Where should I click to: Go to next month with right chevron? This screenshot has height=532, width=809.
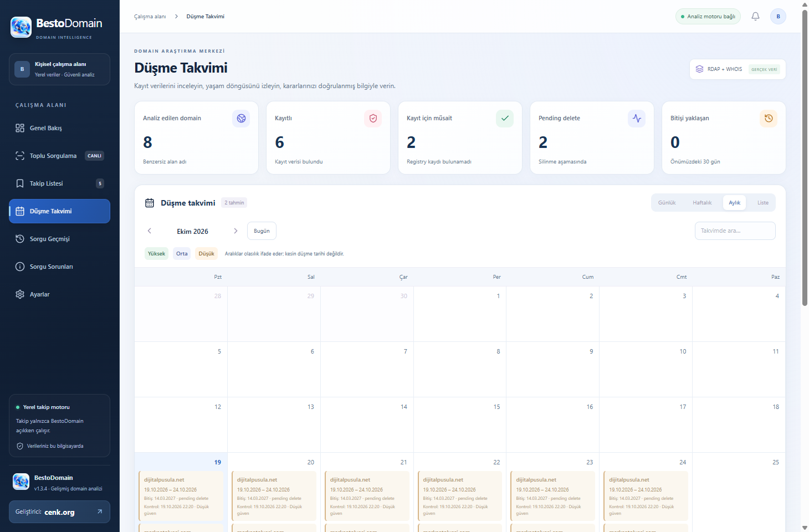pyautogui.click(x=235, y=231)
